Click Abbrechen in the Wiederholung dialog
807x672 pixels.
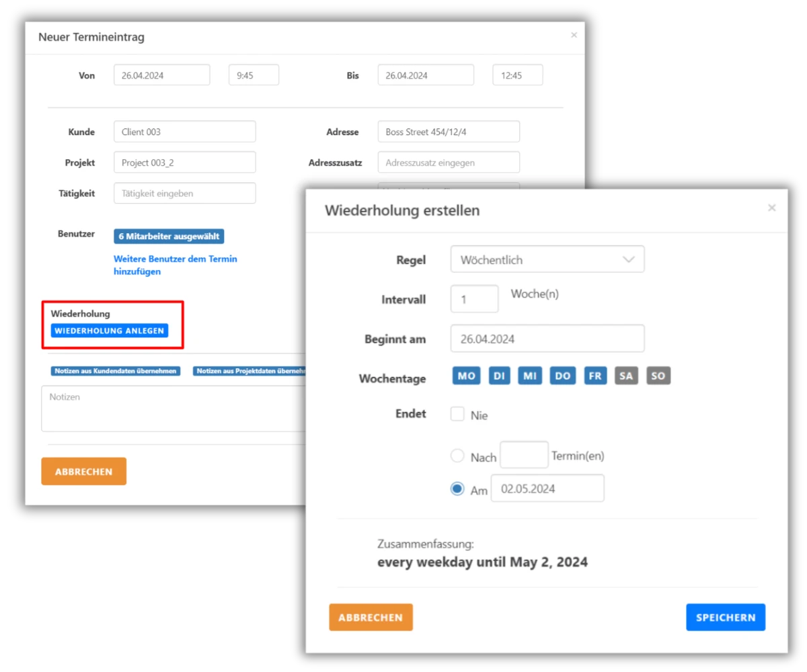pos(371,617)
